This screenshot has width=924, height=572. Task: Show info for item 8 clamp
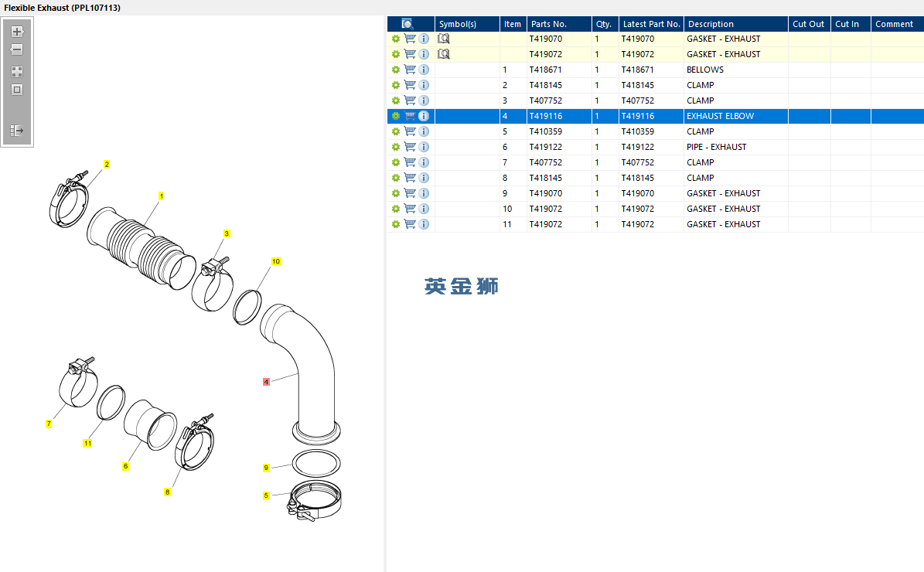[424, 178]
